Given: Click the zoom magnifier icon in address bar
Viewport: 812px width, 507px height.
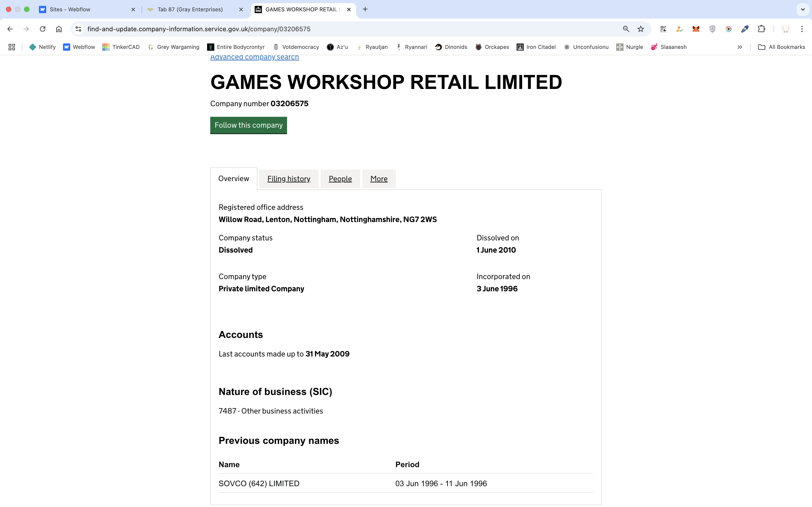Looking at the screenshot, I should point(626,29).
